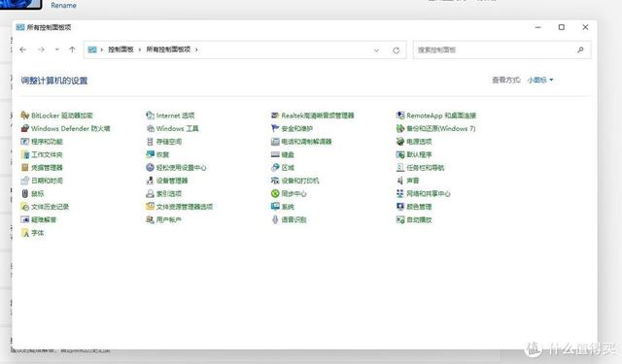
Task: Open 凭据管理器 (Credential Manager) icon
Action: click(25, 168)
